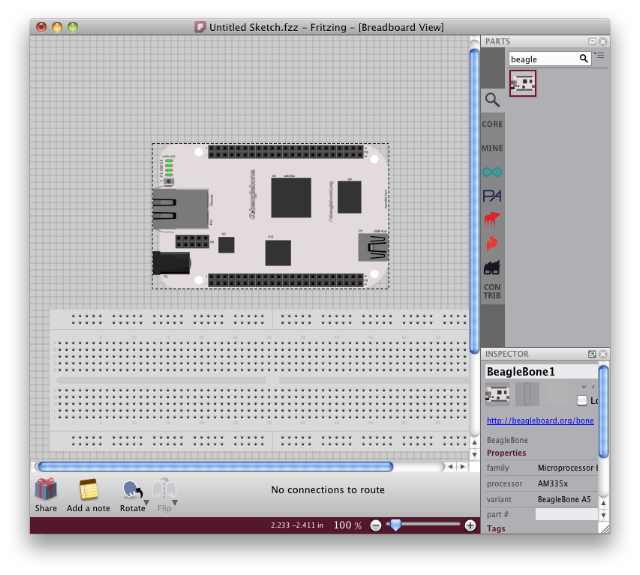640x575 pixels.
Task: Click the zoom in plus button
Action: 470,525
